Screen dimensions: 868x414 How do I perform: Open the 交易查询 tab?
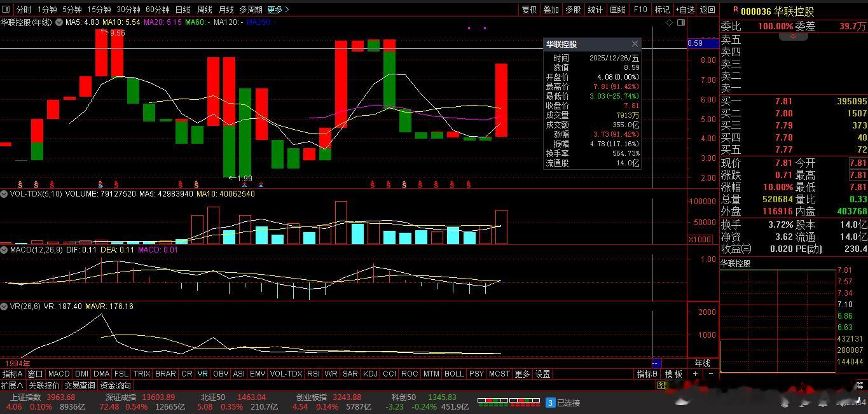pos(79,385)
